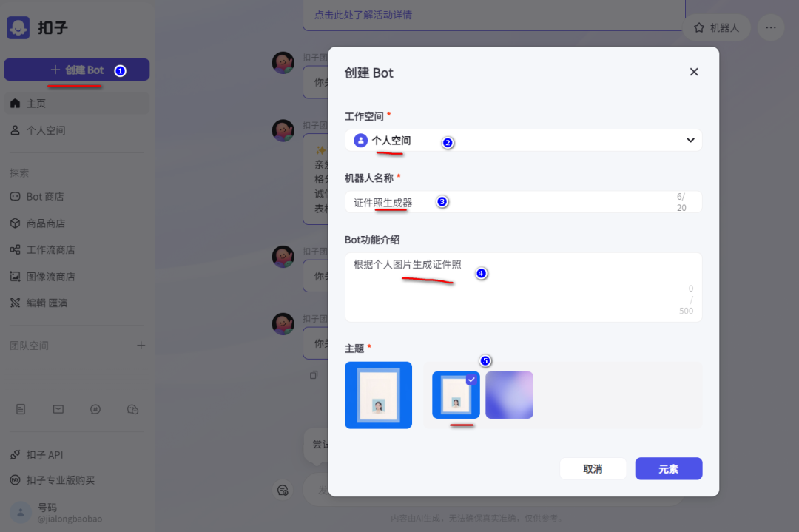This screenshot has height=532, width=799.
Task: Click the 扣子 logo icon
Action: (x=18, y=27)
